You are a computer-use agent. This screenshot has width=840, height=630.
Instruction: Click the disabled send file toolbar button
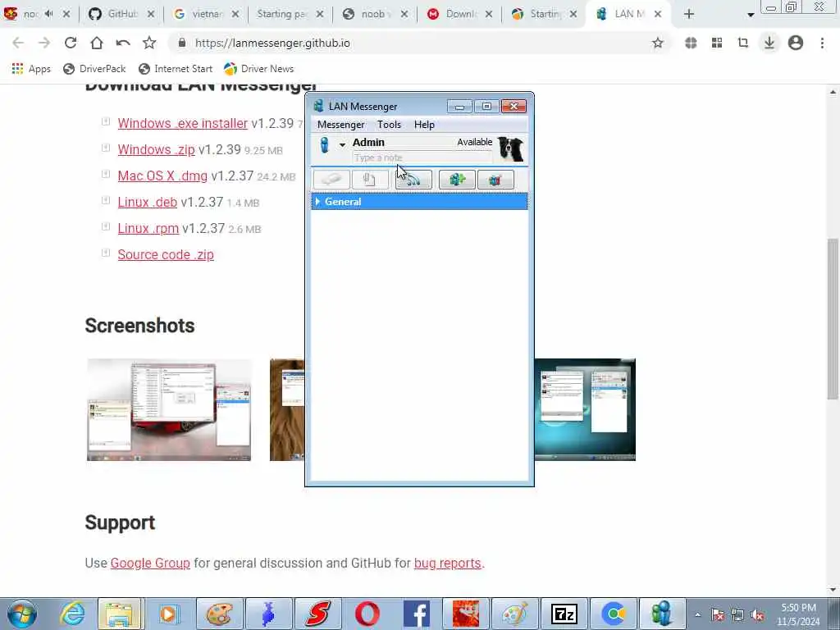(x=370, y=180)
